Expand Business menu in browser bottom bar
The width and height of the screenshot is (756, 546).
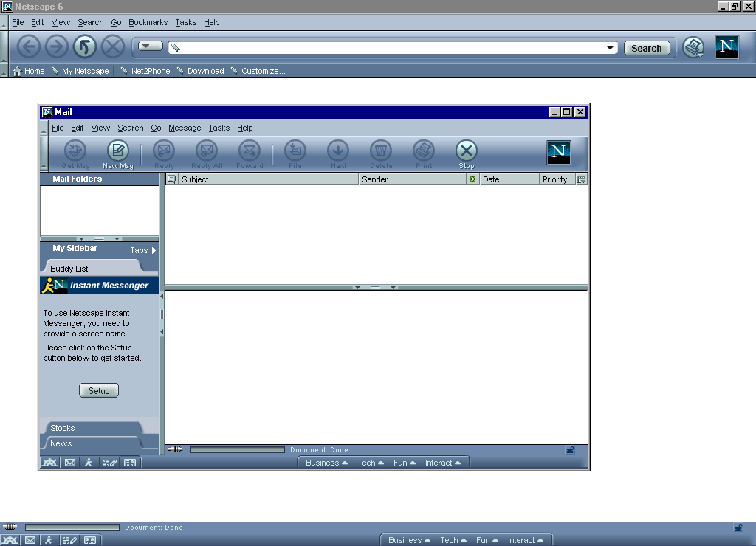point(409,540)
